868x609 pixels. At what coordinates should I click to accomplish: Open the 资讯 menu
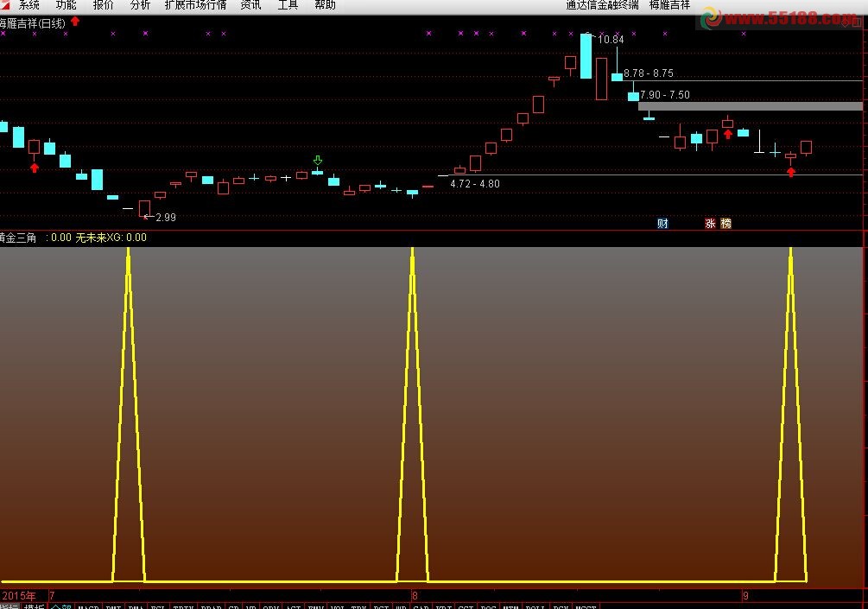pos(250,5)
